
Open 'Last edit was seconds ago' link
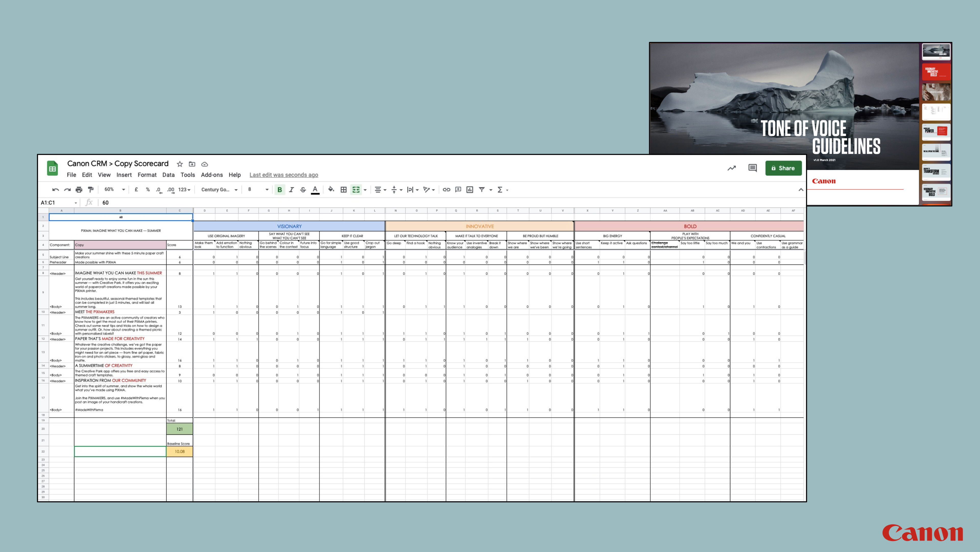283,175
